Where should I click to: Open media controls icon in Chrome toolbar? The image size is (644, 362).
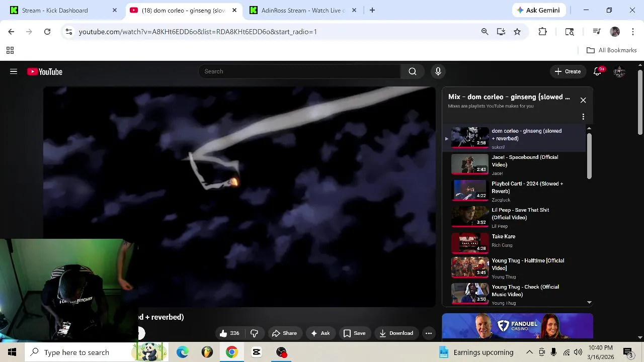597,32
